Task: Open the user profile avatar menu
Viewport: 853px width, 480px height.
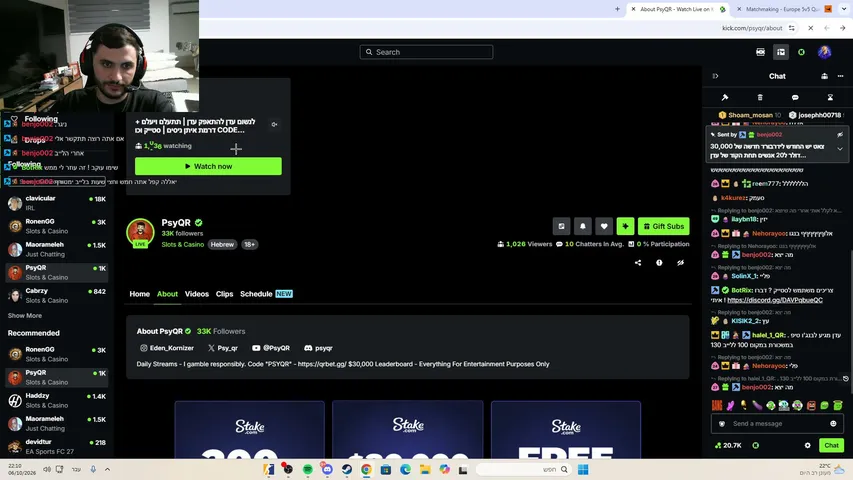Action: pyautogui.click(x=824, y=52)
